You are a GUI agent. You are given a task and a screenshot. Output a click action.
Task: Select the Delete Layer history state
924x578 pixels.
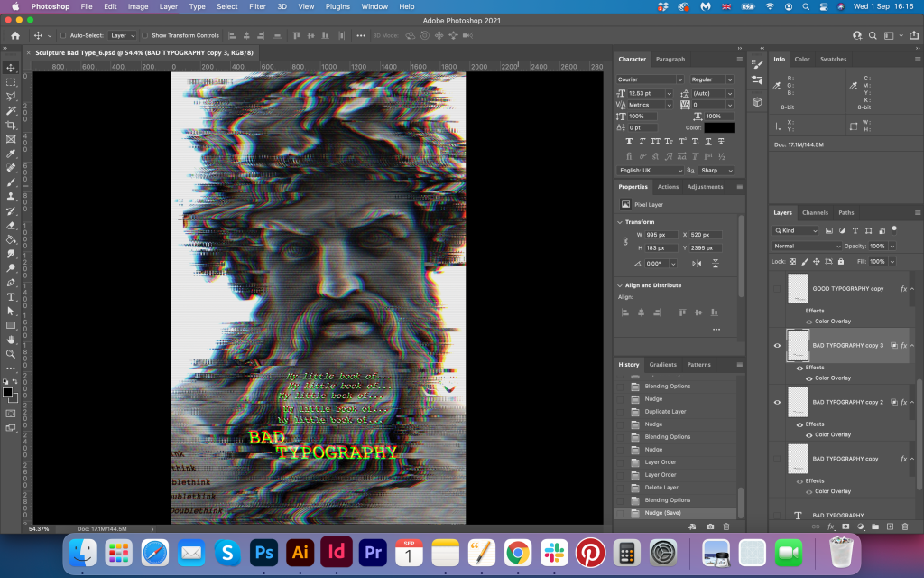pos(660,487)
